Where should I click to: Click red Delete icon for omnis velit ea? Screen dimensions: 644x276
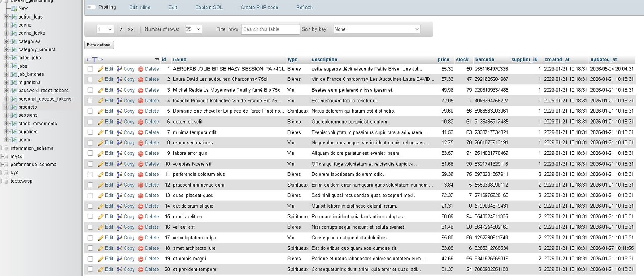140,217
